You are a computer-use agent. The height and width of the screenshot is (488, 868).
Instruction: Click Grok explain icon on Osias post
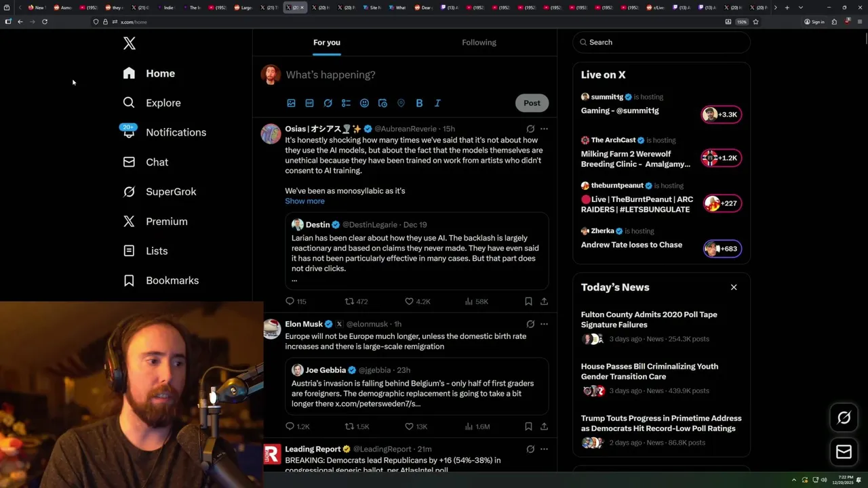click(530, 129)
